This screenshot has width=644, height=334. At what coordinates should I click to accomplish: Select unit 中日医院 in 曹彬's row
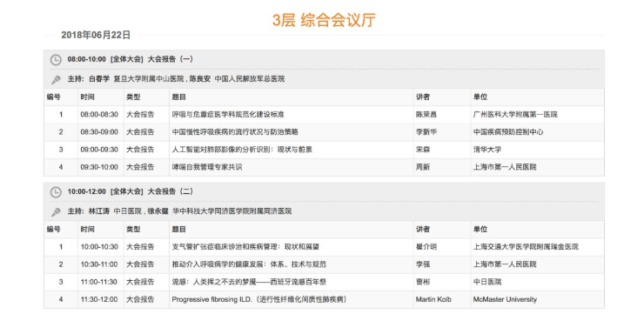pos(487,282)
